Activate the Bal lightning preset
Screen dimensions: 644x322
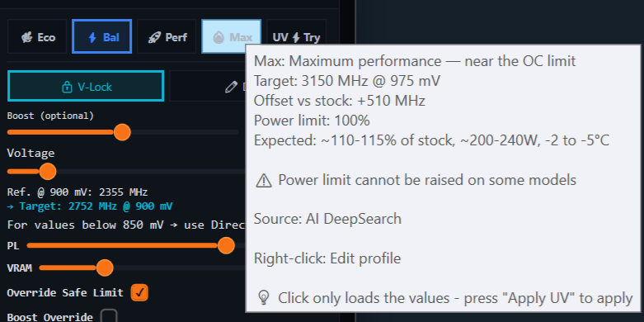(x=102, y=36)
